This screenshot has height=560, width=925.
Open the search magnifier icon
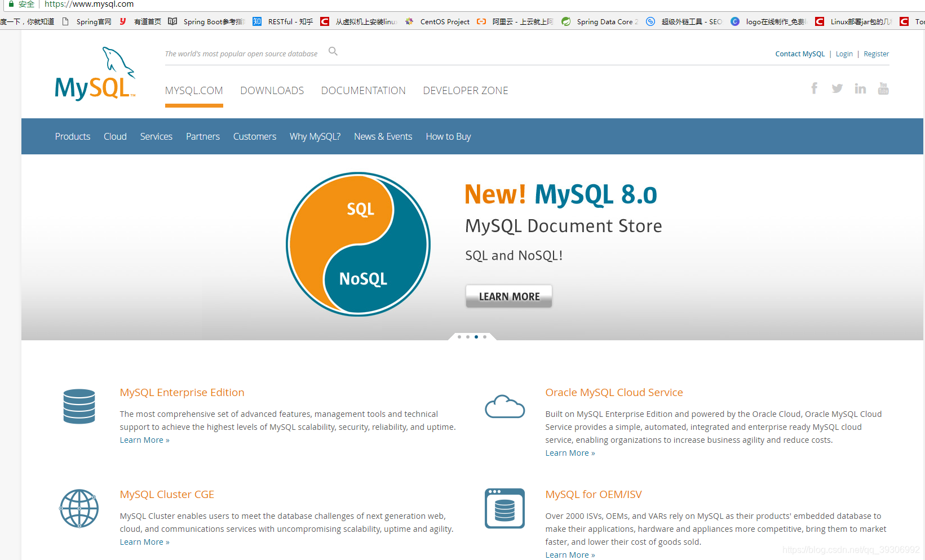coord(333,51)
